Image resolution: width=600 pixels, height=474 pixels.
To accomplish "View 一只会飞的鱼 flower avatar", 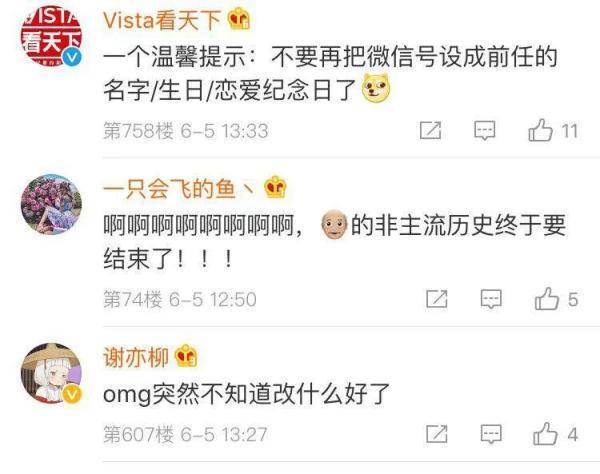I will coord(51,204).
